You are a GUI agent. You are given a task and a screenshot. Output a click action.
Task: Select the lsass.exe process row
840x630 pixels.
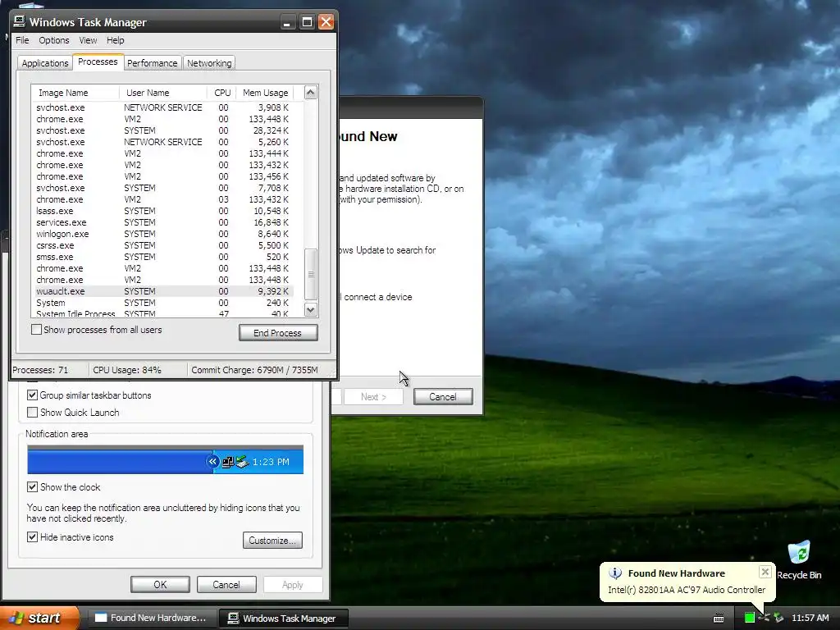click(x=164, y=211)
